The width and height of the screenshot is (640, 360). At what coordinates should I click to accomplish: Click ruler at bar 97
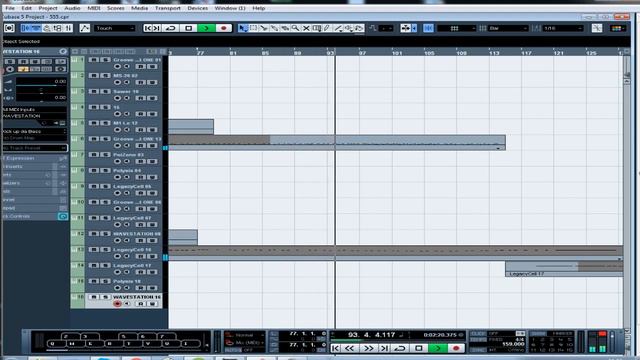[x=362, y=52]
